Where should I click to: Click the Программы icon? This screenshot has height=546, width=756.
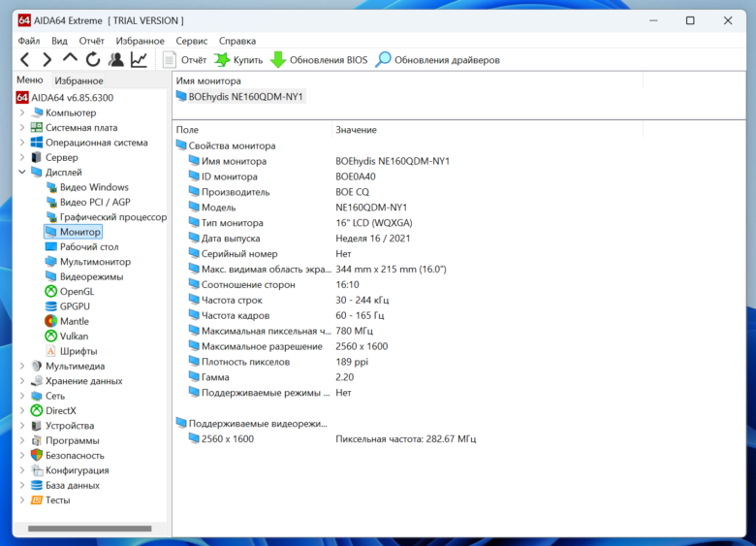(37, 440)
